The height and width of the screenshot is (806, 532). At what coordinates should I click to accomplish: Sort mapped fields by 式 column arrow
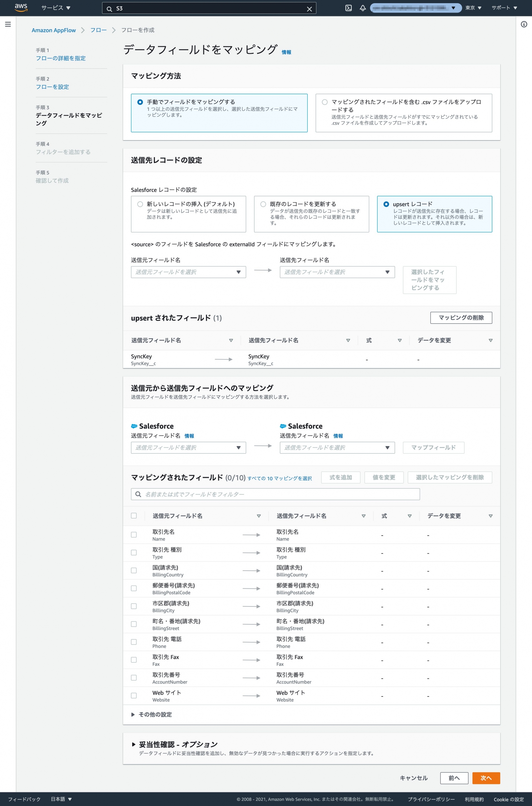click(x=410, y=516)
